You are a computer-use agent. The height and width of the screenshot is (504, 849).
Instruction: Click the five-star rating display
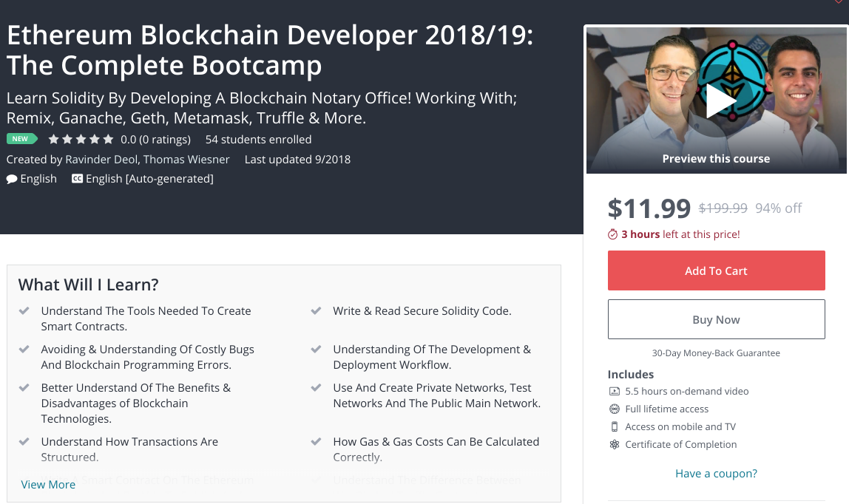(81, 139)
